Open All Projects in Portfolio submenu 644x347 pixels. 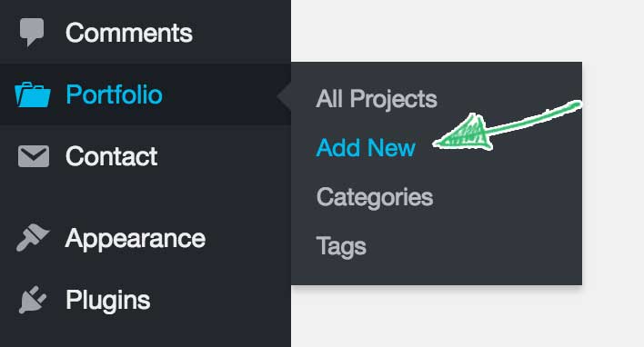377,99
